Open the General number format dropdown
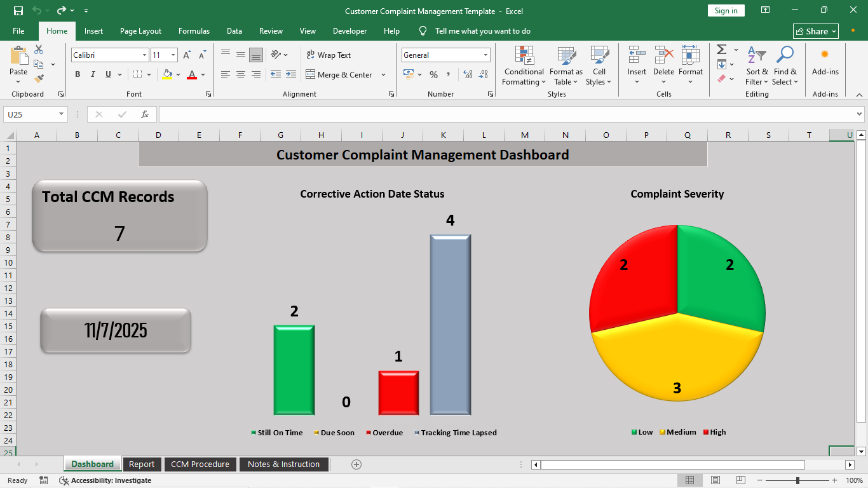This screenshot has width=868, height=488. click(x=485, y=55)
